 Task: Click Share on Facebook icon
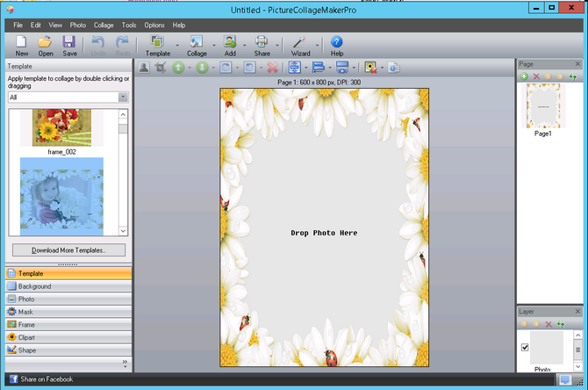13,379
